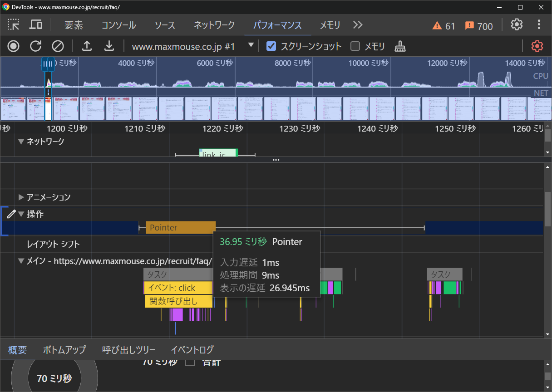Collapse the 操作 track
Image resolution: width=552 pixels, height=392 pixels.
pos(21,214)
